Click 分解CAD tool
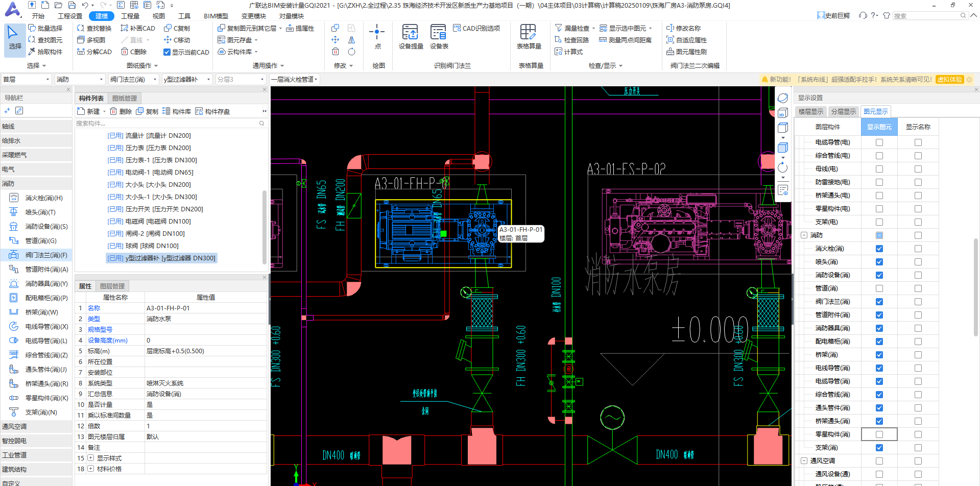Image resolution: width=980 pixels, height=486 pixels. coord(94,52)
